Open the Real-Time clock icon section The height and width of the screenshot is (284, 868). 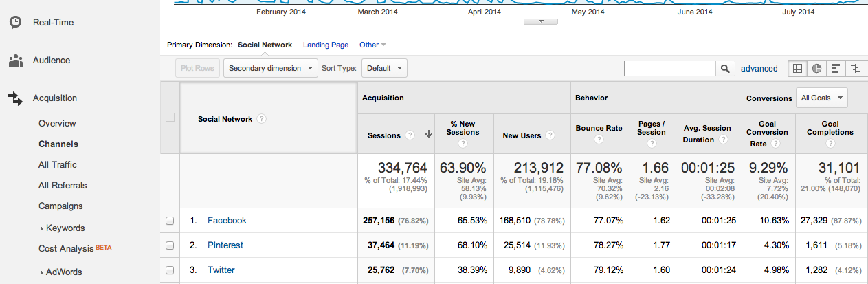point(15,23)
